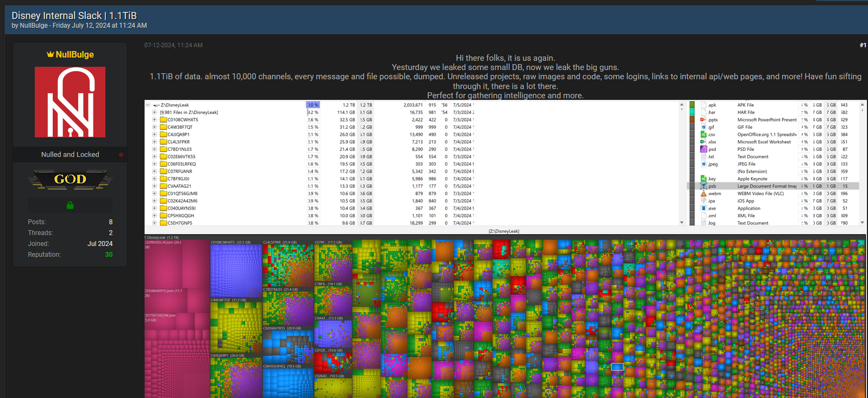
Task: Click the folder icon of C4JJQA9P1
Action: click(163, 134)
